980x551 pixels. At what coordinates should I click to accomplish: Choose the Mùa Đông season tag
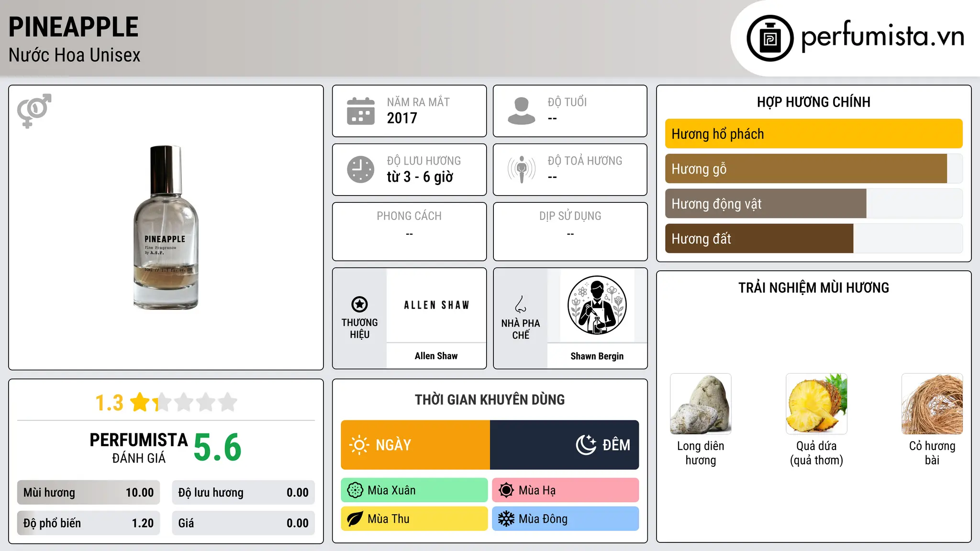pos(566,519)
